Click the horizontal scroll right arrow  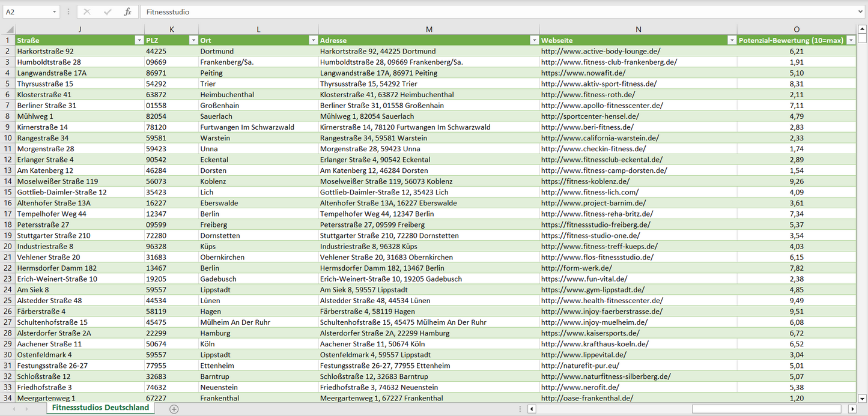[x=852, y=409]
